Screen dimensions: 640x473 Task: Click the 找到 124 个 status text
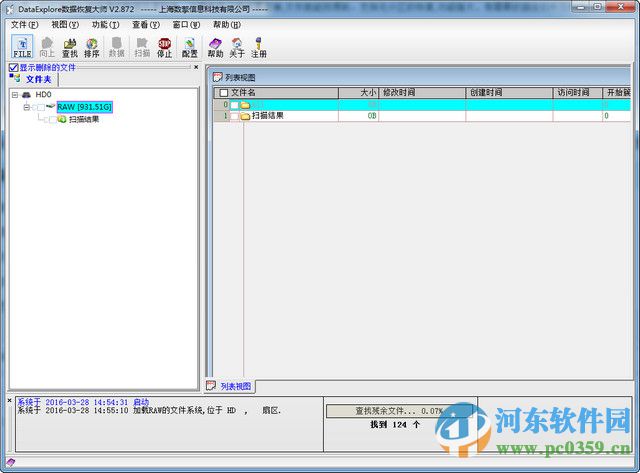tap(395, 425)
